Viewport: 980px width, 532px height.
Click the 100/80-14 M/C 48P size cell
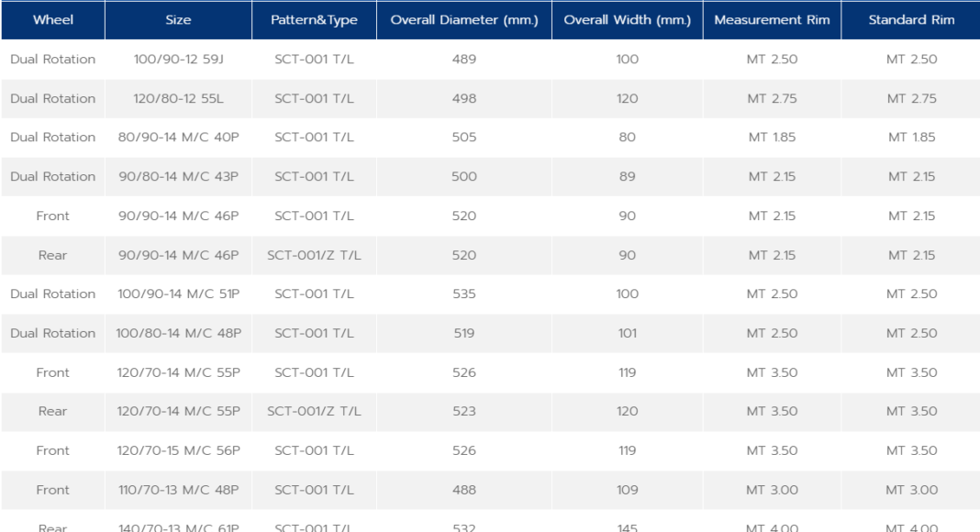[x=178, y=334]
